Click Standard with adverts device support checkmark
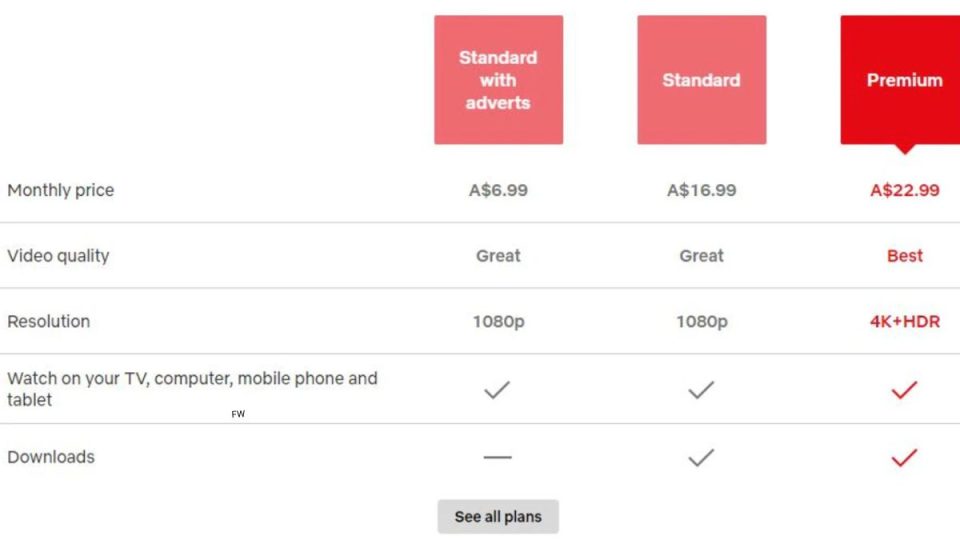 point(497,390)
